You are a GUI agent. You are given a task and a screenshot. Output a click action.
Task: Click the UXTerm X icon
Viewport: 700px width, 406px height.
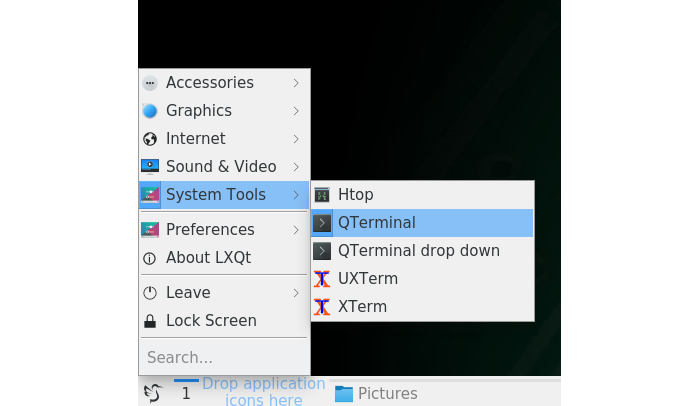[322, 279]
